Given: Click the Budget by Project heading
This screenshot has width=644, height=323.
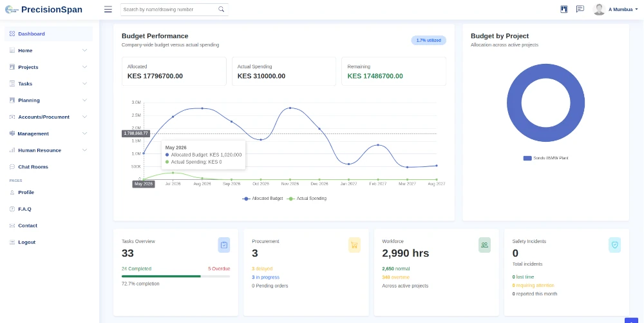Looking at the screenshot, I should [500, 36].
